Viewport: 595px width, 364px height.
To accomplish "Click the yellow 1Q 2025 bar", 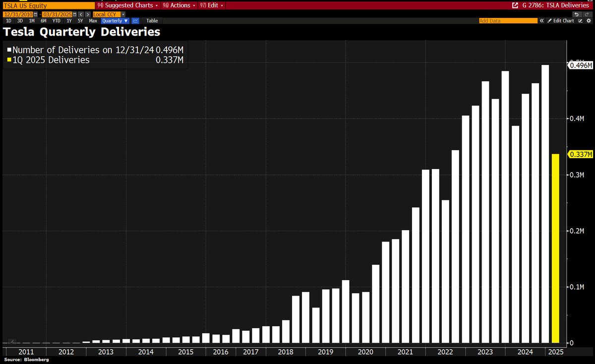I will (555, 248).
